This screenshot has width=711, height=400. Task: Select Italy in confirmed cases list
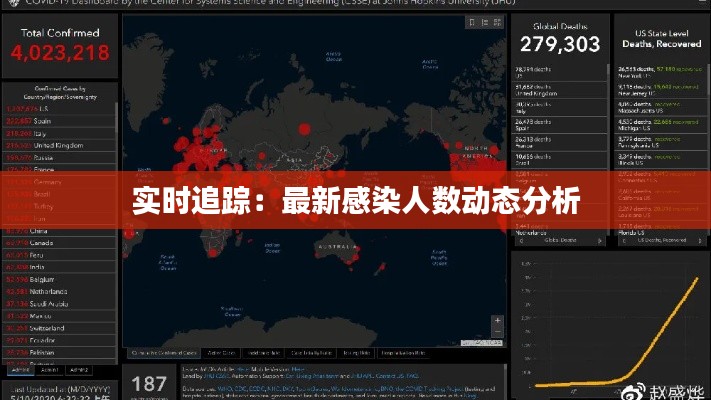[x=59, y=133]
